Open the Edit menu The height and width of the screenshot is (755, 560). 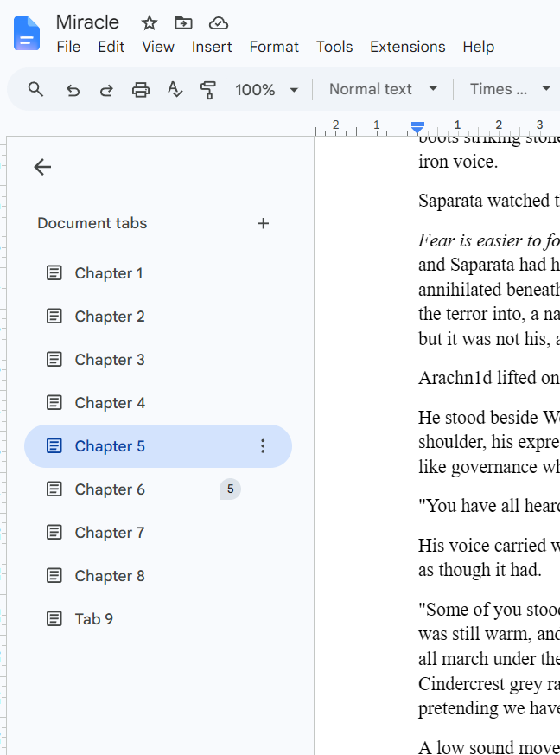pos(111,47)
